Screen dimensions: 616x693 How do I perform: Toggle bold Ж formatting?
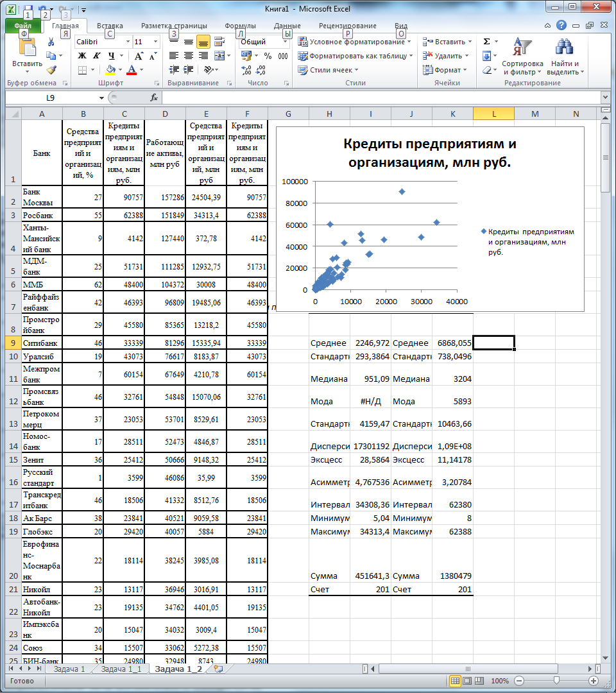click(x=82, y=56)
